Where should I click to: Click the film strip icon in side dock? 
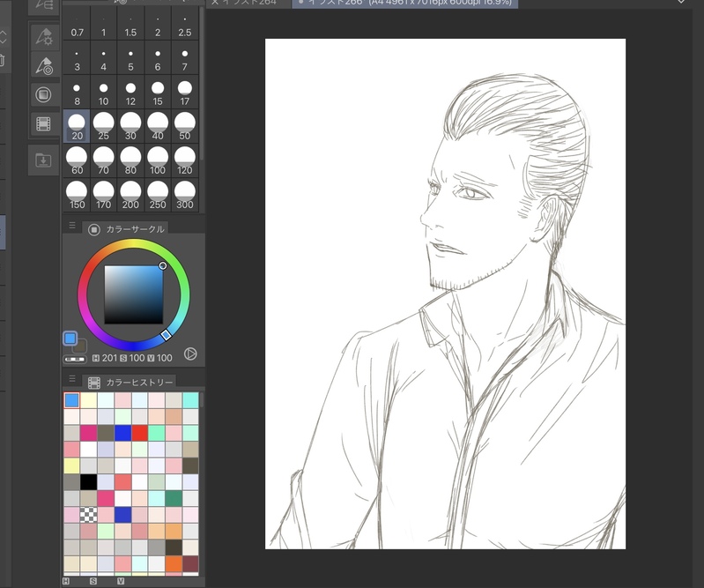[x=43, y=123]
